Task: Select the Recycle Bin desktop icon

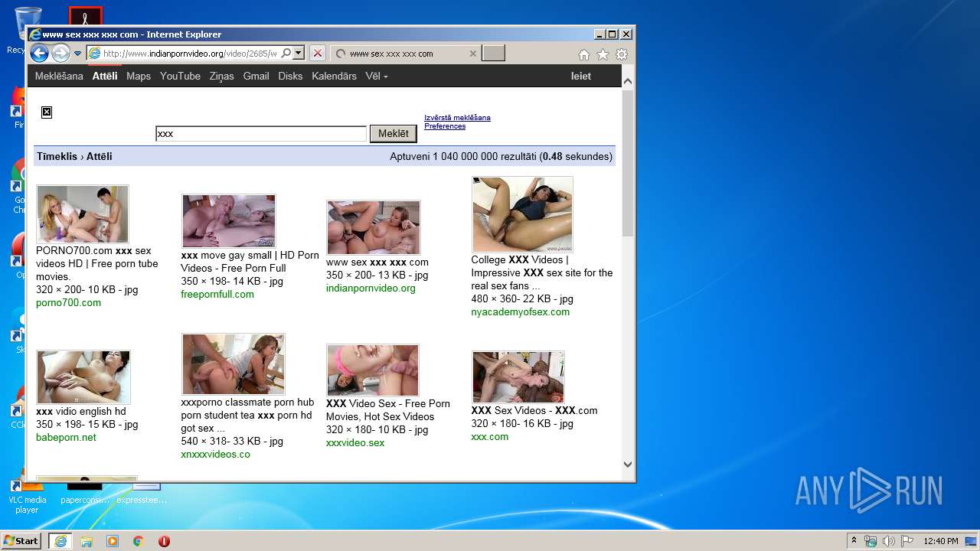Action: coord(28,29)
